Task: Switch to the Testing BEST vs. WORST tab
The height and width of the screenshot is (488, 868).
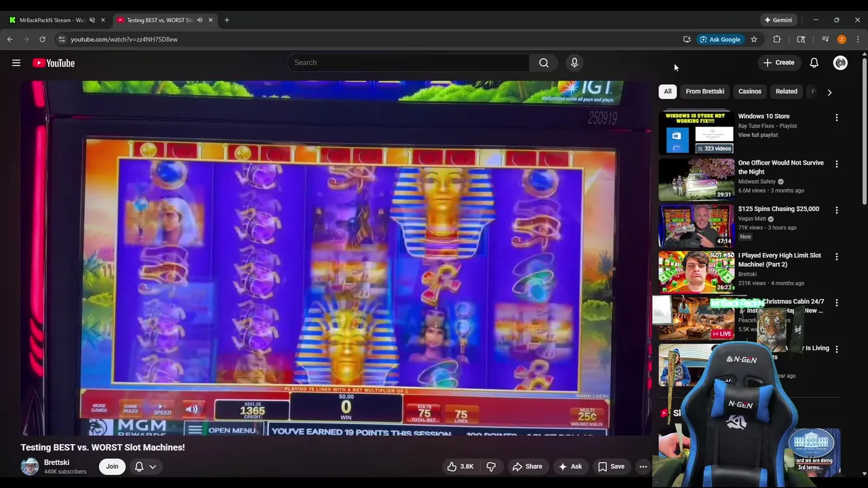Action: click(161, 20)
